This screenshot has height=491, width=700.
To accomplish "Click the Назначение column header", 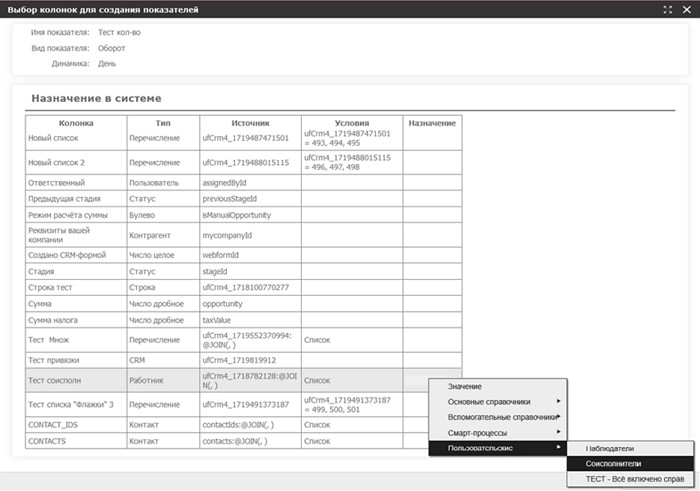I will tap(432, 123).
